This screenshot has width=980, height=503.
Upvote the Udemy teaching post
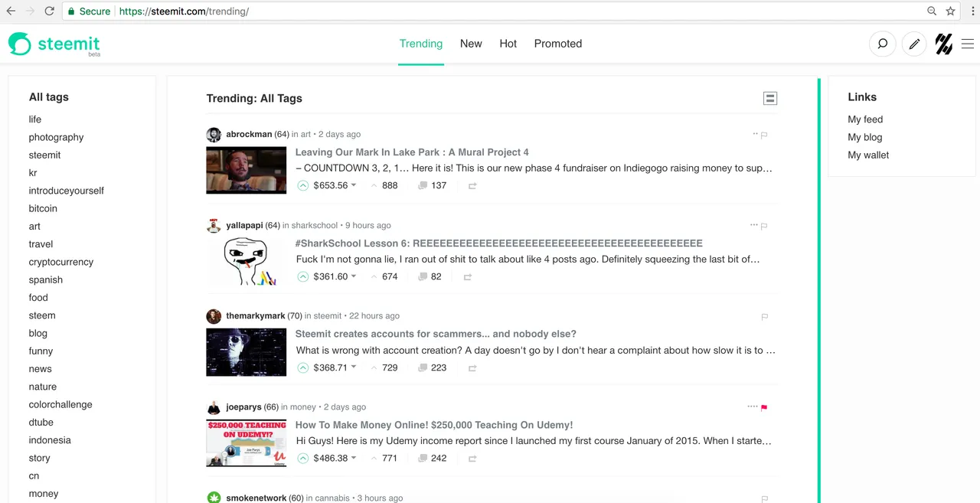pyautogui.click(x=302, y=458)
